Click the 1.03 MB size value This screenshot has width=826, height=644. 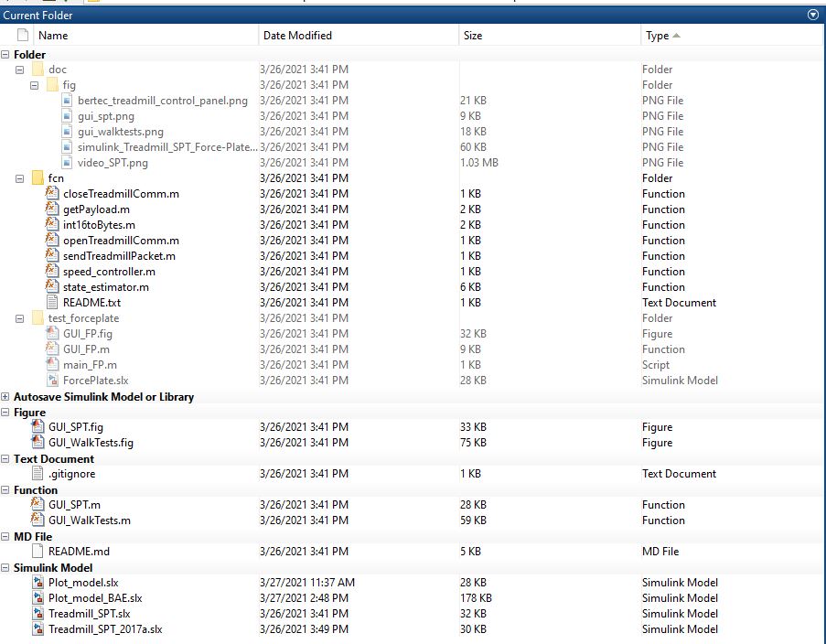pos(478,162)
